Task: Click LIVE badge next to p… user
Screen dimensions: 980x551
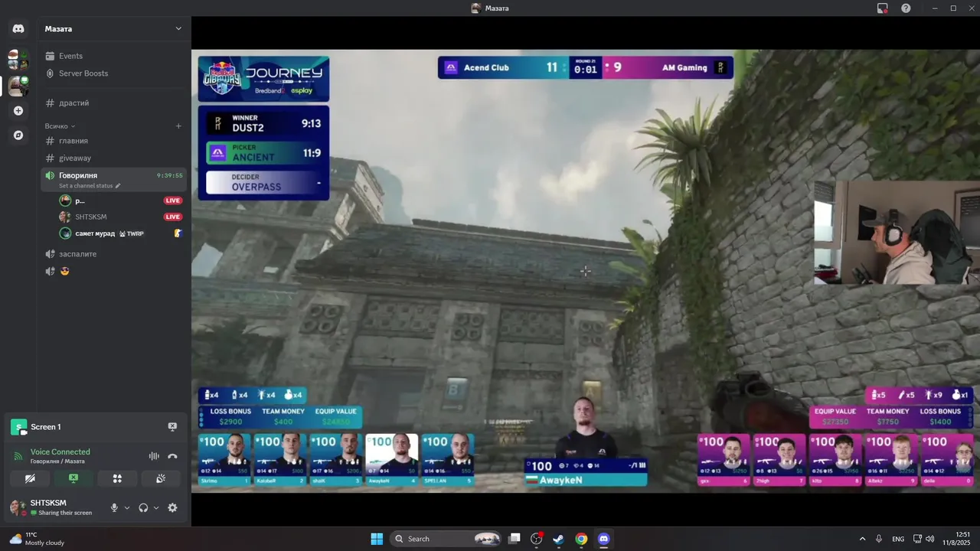Action: (173, 201)
